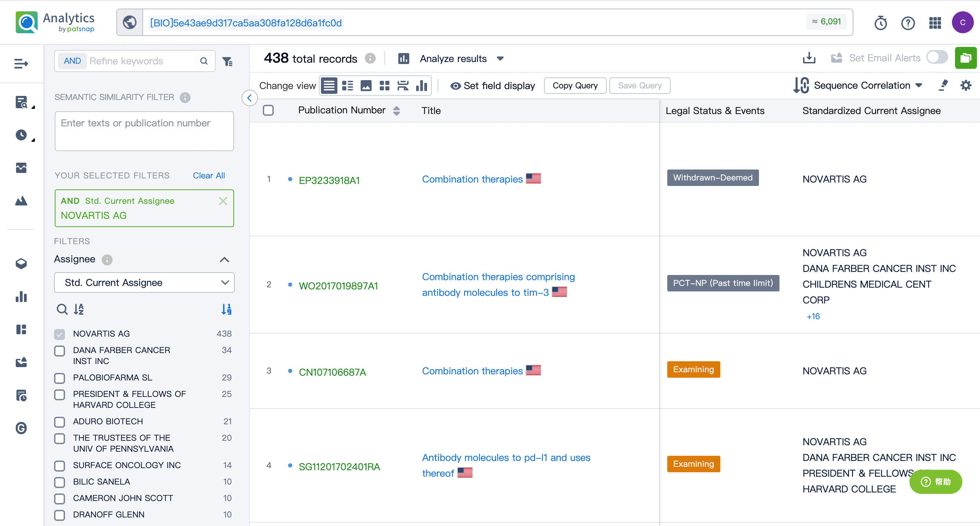
Task: Toggle the NOVARTIS AG assignee checkbox
Action: pyautogui.click(x=60, y=334)
